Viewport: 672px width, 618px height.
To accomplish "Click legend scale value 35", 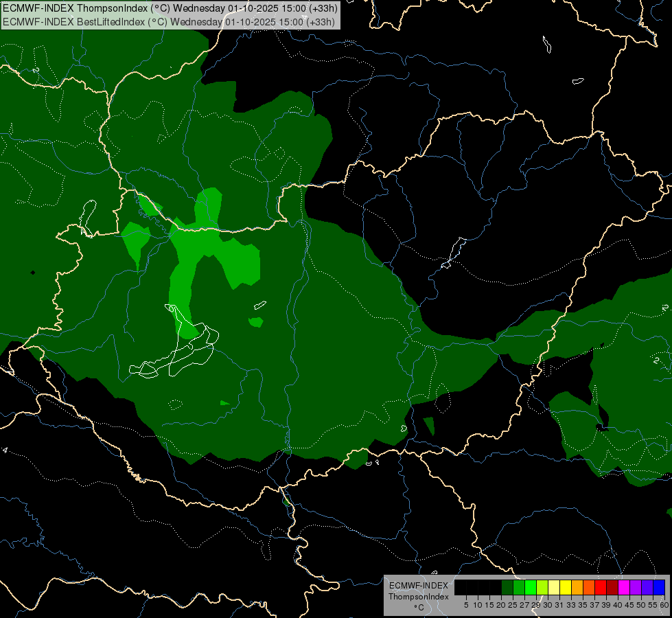I will [583, 605].
